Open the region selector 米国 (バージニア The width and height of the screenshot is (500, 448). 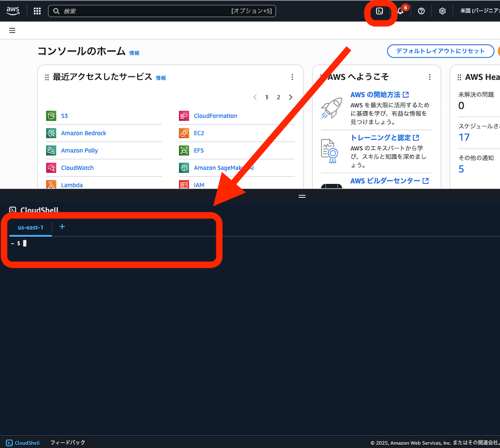(x=479, y=11)
